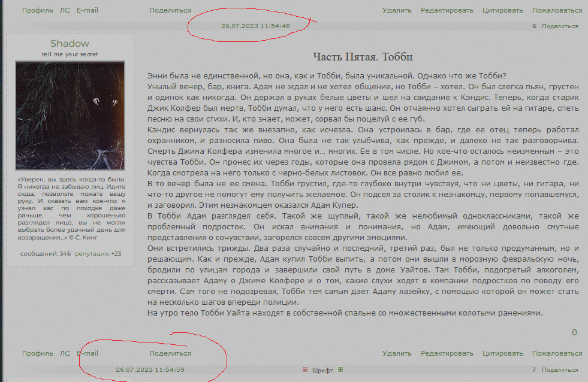Image resolution: width=588 pixels, height=382 pixels.
Task: Click the post rating value 0
Action: (x=574, y=332)
